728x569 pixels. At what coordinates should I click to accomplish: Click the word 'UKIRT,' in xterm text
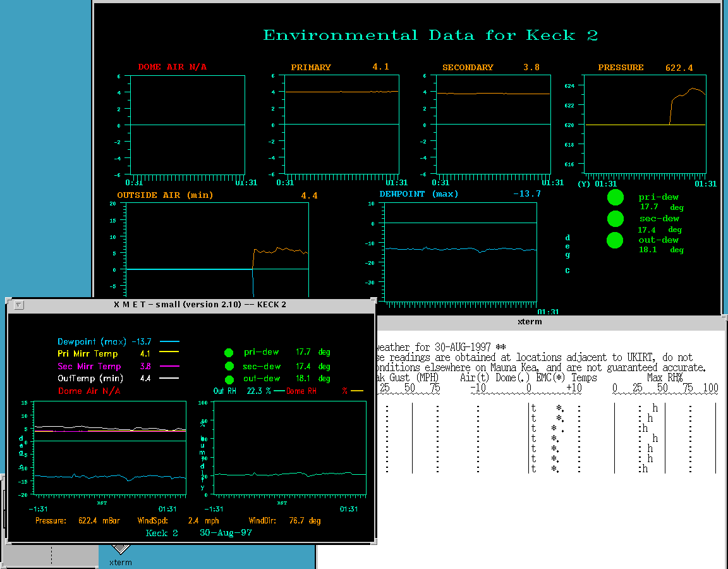(x=643, y=357)
